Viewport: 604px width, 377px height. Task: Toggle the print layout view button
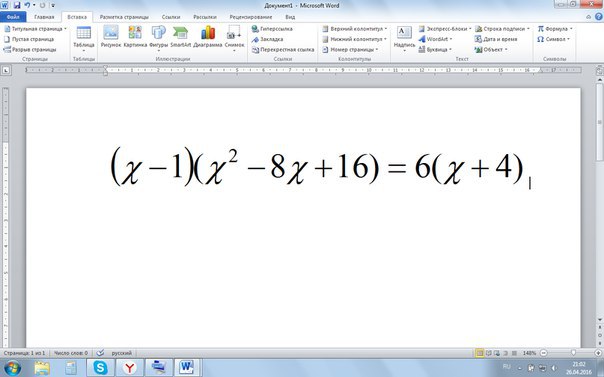coord(480,353)
